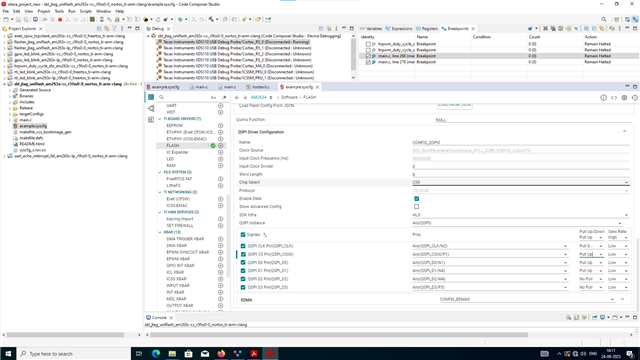Go back with the SysConfig left arrow

[237, 98]
